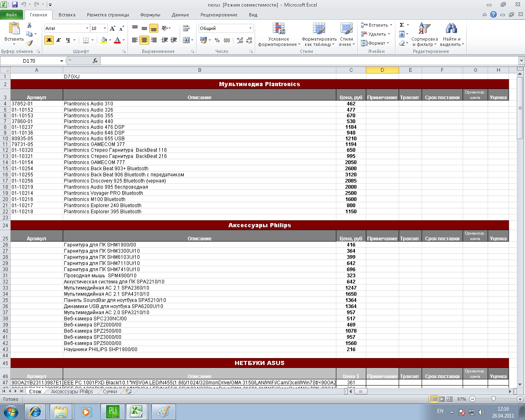This screenshot has height=420, width=525.
Task: Click the Формат cells button
Action: 375,43
